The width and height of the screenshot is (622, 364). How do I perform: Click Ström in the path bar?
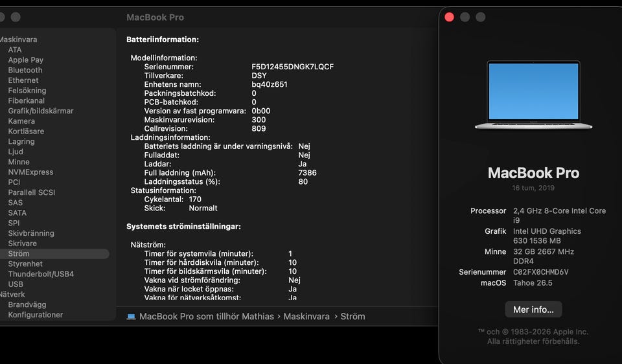click(352, 317)
